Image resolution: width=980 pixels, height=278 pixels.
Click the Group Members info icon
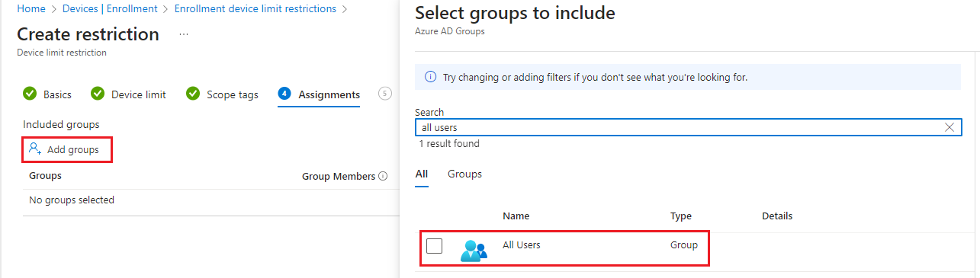[x=383, y=176]
